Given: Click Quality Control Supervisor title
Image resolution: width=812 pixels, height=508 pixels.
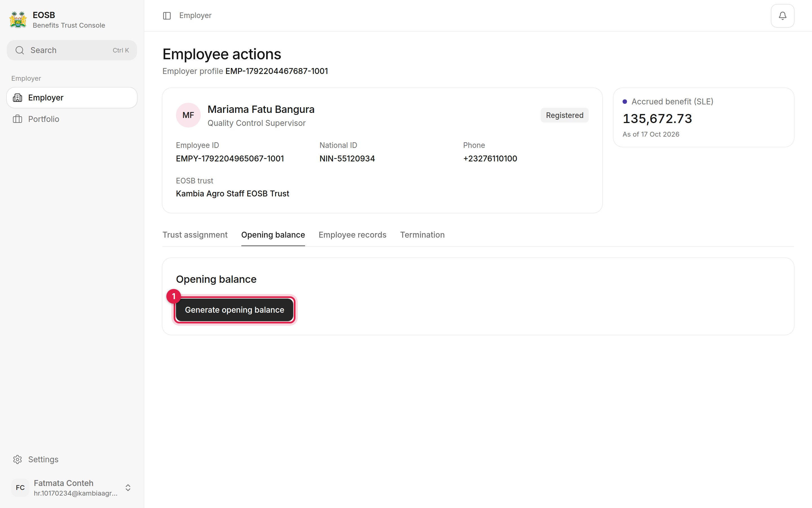Looking at the screenshot, I should [256, 123].
